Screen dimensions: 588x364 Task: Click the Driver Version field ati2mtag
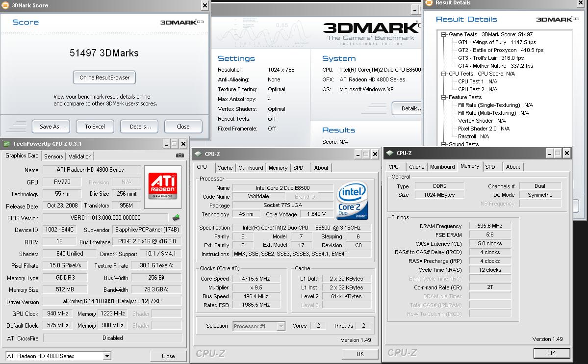coord(112,301)
